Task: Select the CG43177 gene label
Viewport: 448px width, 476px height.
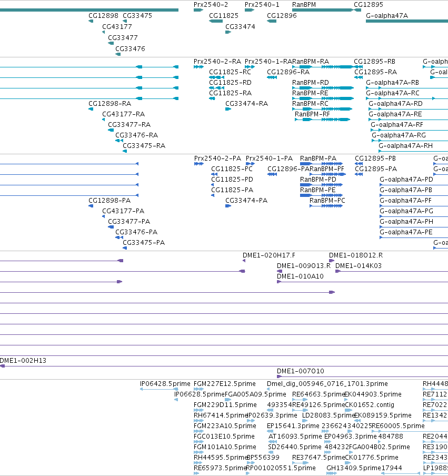Action: point(117,27)
